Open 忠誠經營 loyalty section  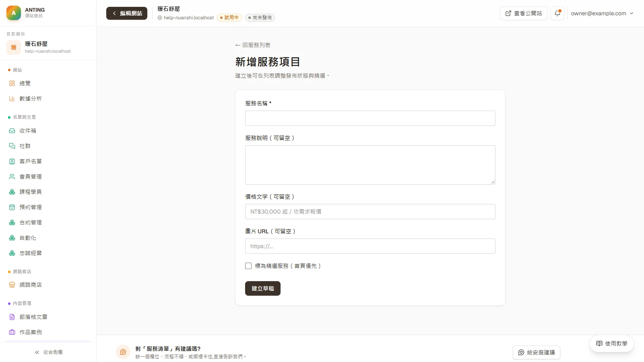[48, 253]
